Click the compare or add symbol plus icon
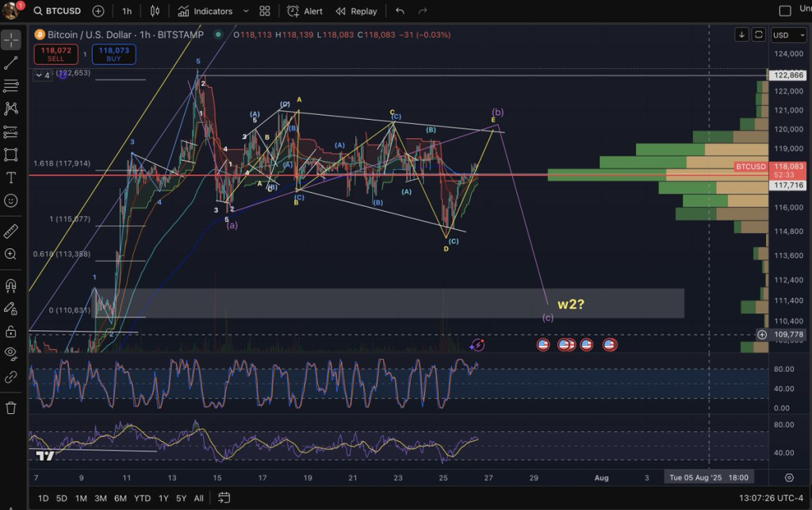Image resolution: width=812 pixels, height=510 pixels. [98, 11]
